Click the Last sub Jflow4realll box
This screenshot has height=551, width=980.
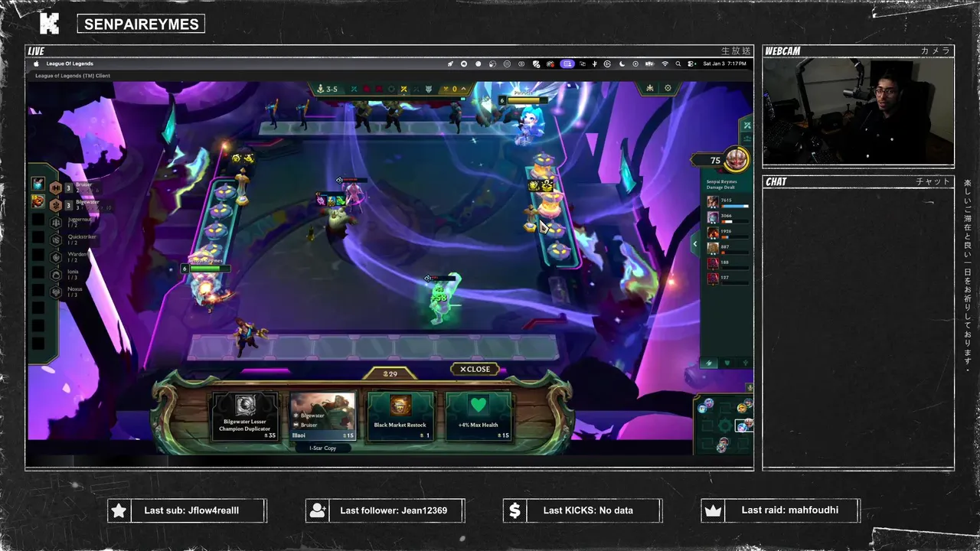point(188,510)
